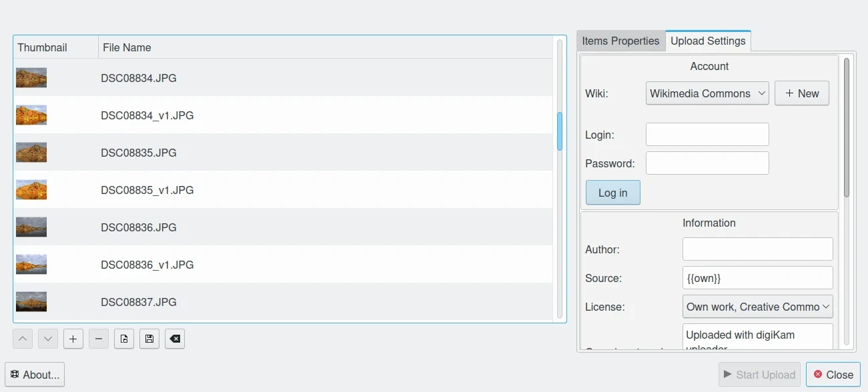Click the move item down arrow button
This screenshot has height=392, width=868.
48,339
